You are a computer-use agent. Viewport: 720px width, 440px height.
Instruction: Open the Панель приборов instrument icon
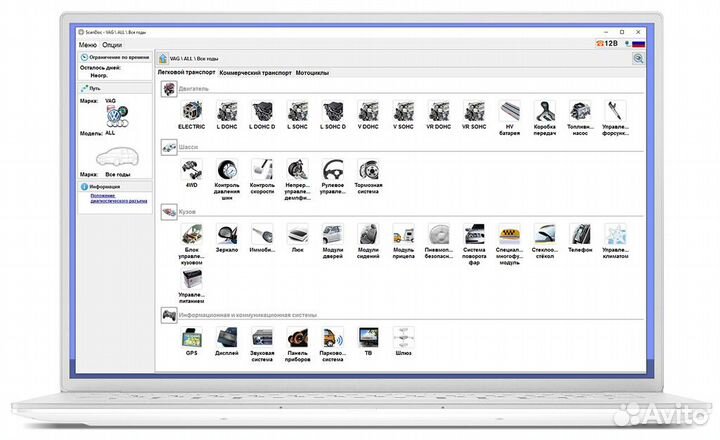tap(298, 336)
